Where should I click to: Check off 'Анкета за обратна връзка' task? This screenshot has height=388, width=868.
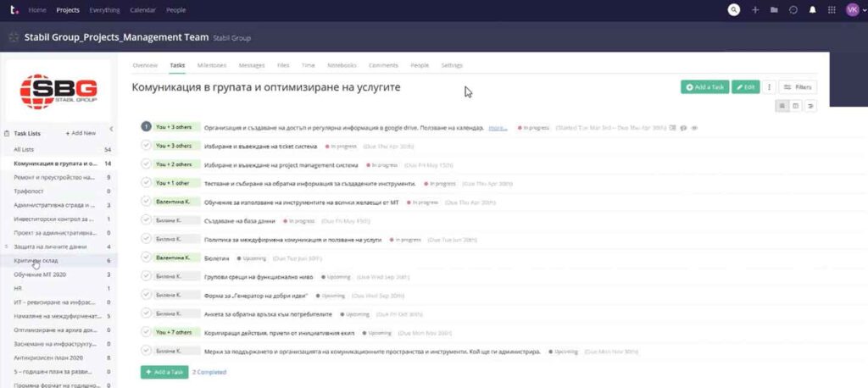[146, 313]
